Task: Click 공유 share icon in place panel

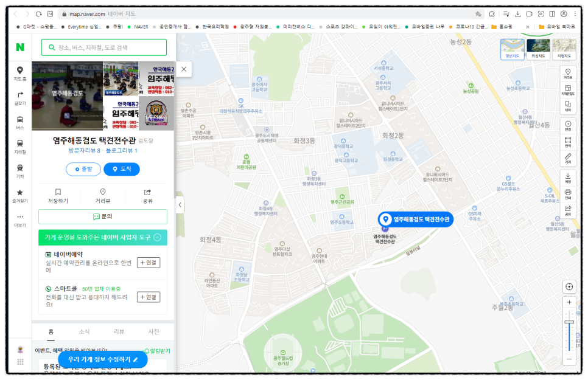Action: (x=147, y=196)
